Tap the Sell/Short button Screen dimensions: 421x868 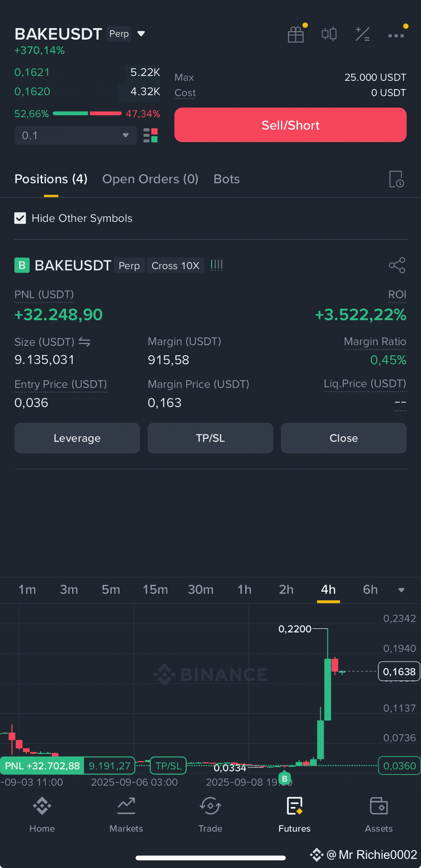[x=290, y=125]
